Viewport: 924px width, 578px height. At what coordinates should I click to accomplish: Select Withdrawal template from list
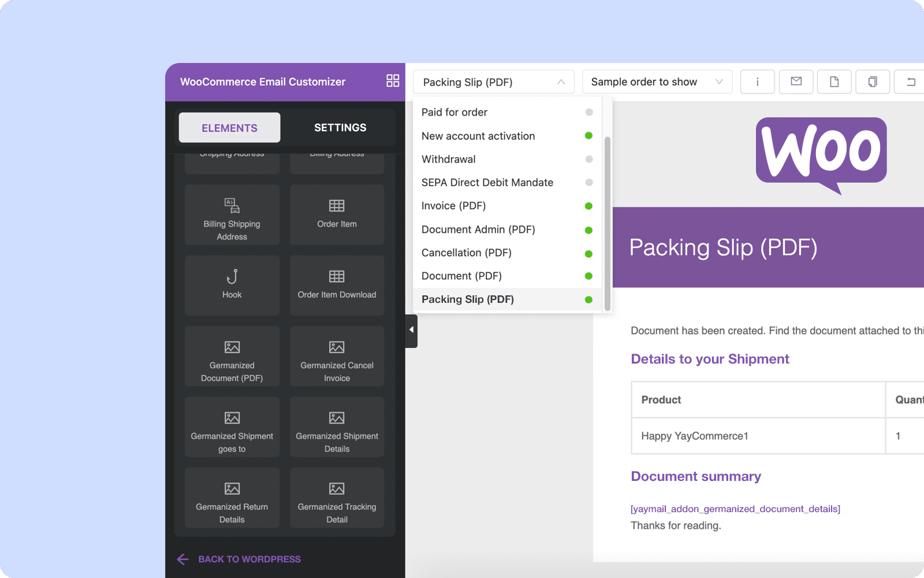tap(507, 159)
